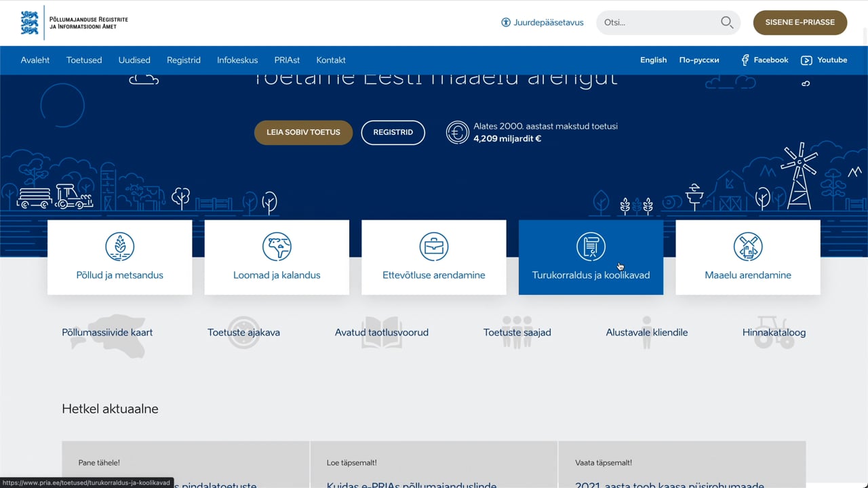Image resolution: width=868 pixels, height=488 pixels.
Task: Open the Toetuste ajakava link
Action: point(243,333)
